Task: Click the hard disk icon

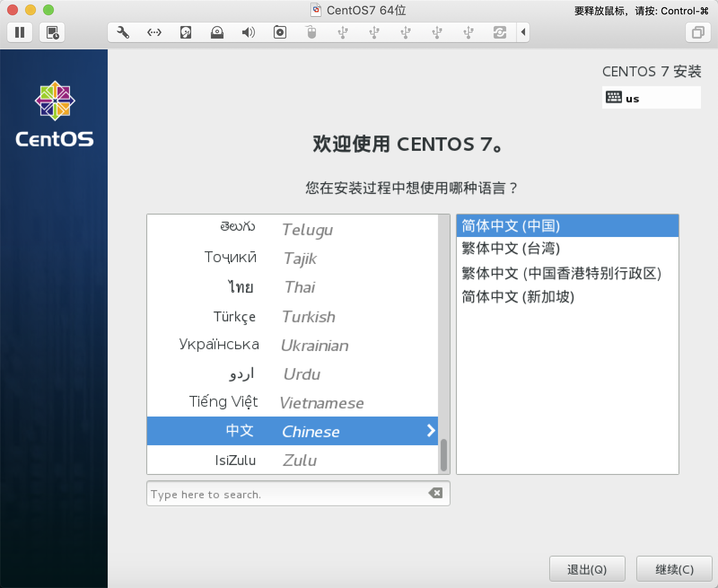Action: pyautogui.click(x=186, y=32)
